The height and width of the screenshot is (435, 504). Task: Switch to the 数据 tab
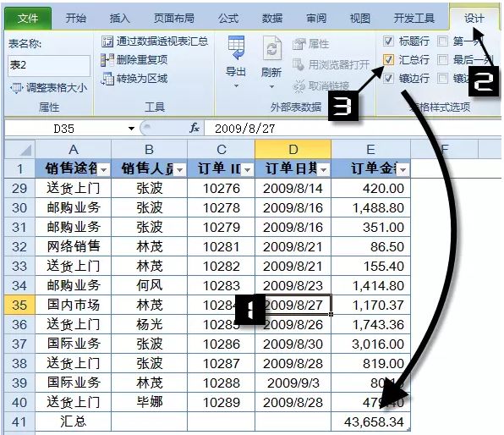tap(272, 19)
